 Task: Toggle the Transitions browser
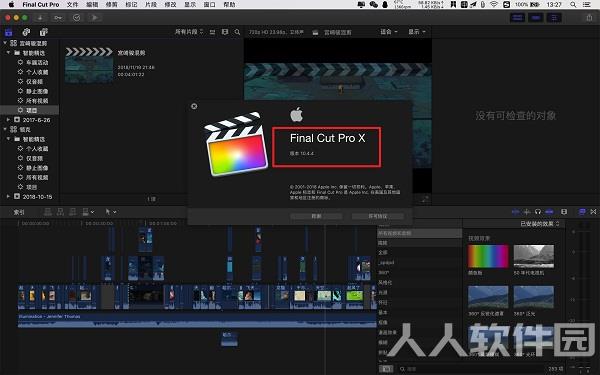point(593,212)
